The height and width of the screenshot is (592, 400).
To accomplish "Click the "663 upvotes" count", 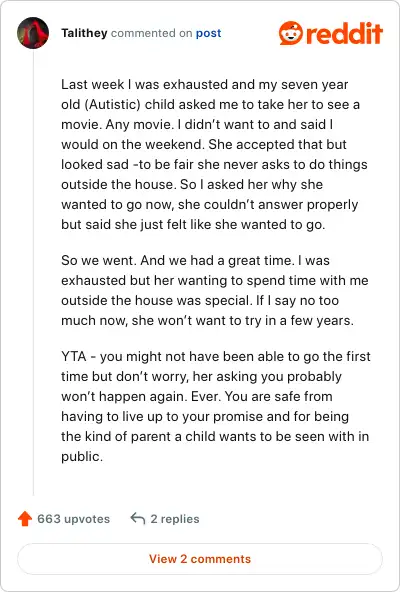I will pos(73,519).
